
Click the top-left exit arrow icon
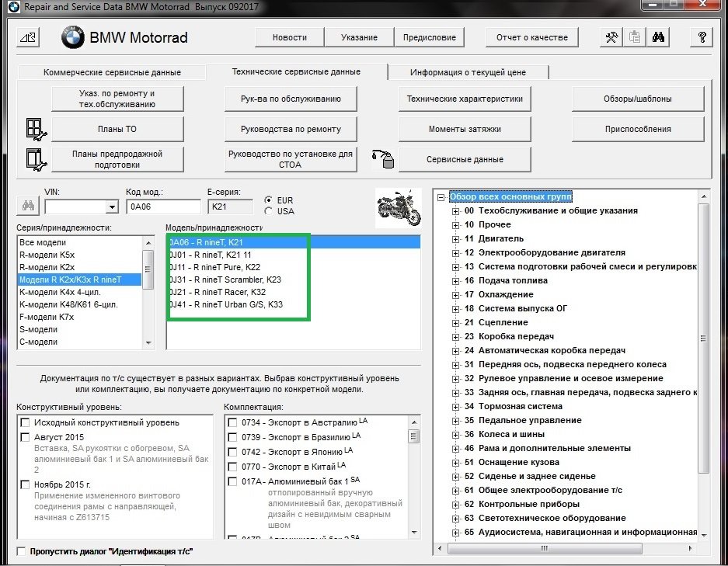click(28, 37)
